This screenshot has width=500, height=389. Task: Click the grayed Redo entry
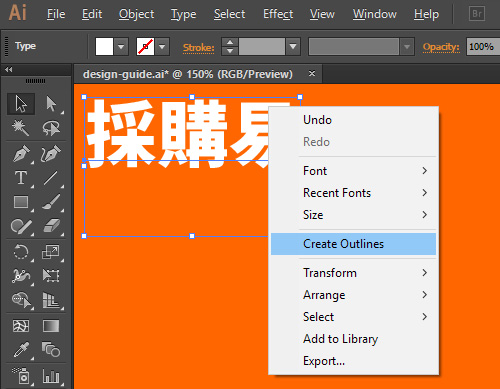pos(353,142)
